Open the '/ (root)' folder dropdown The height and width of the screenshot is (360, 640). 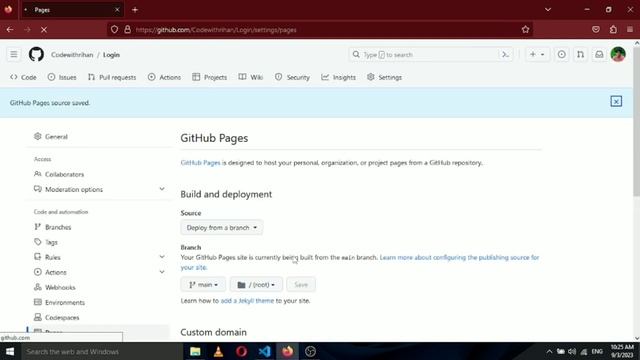(x=256, y=284)
